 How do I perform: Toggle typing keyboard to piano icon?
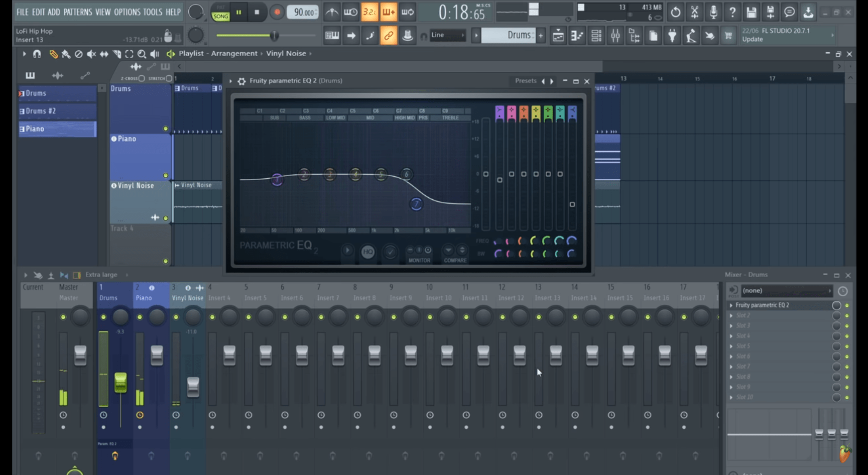[x=332, y=35]
